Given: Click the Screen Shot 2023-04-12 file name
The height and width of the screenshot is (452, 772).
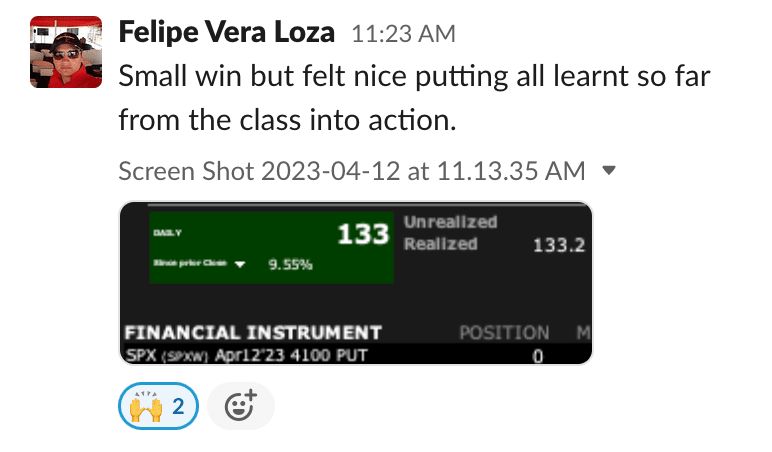Looking at the screenshot, I should [351, 171].
